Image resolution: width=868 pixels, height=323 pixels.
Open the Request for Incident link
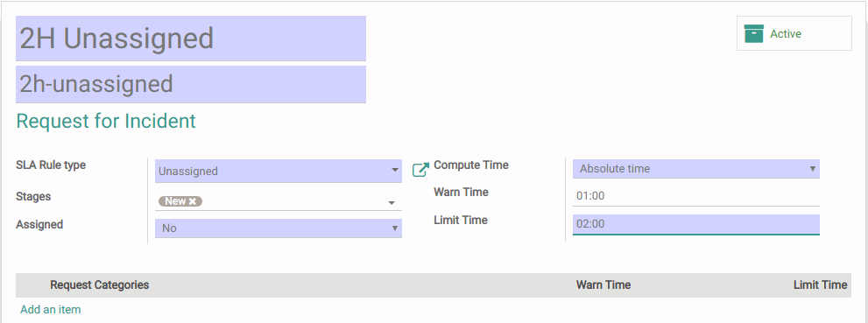pyautogui.click(x=106, y=121)
